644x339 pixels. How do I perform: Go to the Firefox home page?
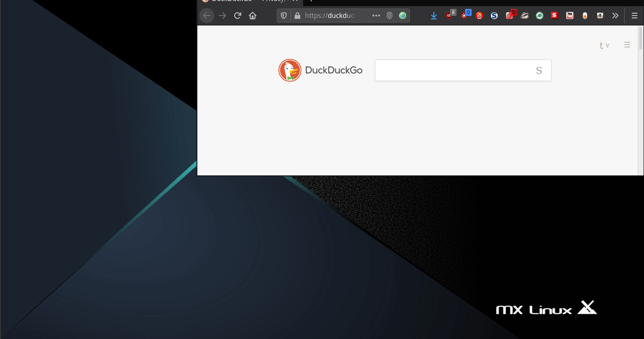tap(253, 16)
